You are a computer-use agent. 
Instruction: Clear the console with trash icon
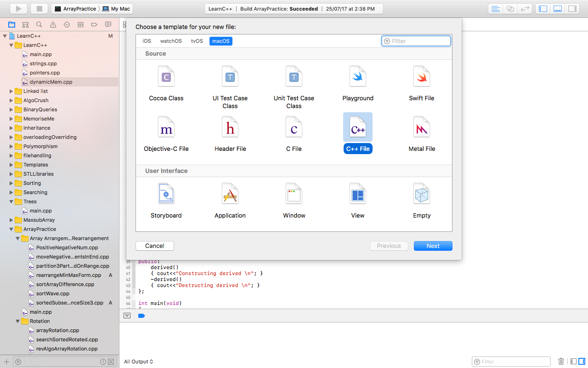561,362
